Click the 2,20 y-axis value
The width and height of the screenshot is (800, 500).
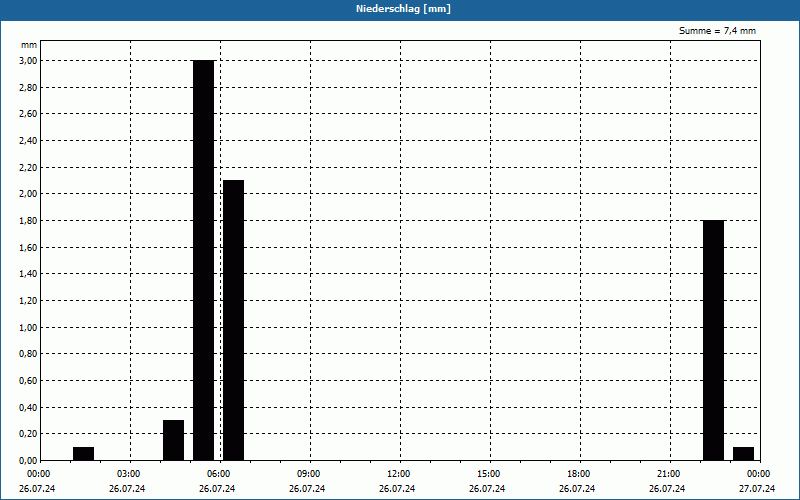[x=28, y=167]
